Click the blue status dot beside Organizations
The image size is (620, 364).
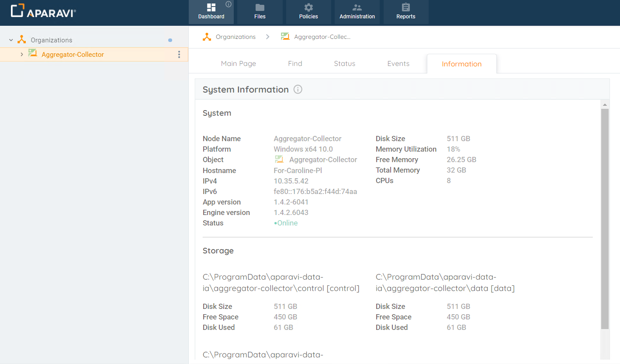tap(170, 39)
